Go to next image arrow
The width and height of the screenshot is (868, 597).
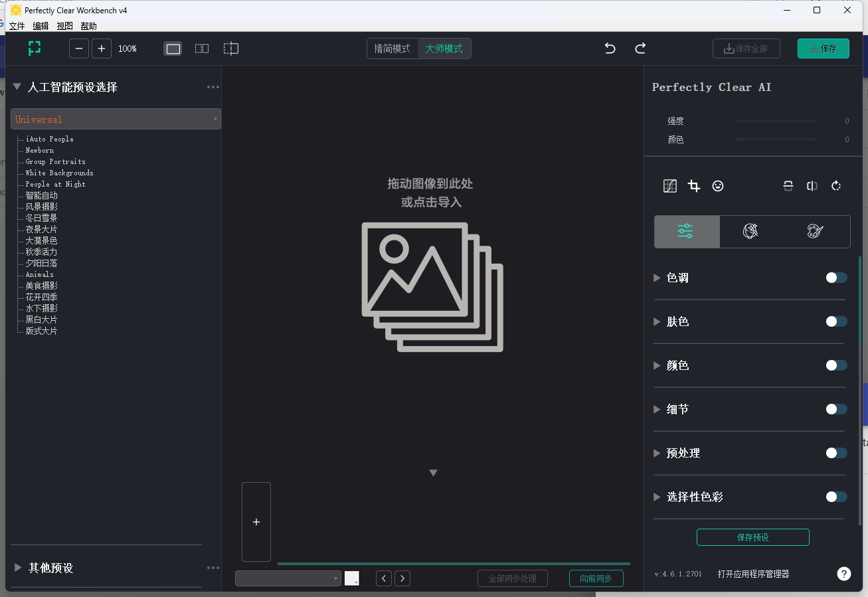(402, 578)
